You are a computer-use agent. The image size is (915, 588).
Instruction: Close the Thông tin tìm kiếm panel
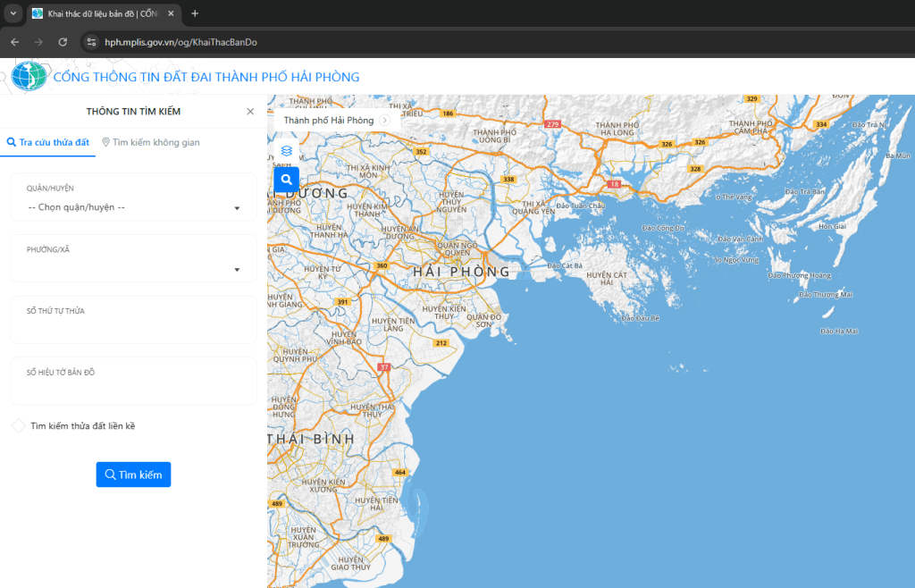(x=250, y=112)
